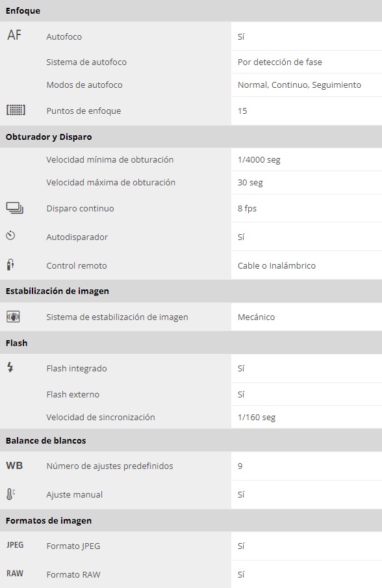Click the JPEG format icon

coord(15,545)
